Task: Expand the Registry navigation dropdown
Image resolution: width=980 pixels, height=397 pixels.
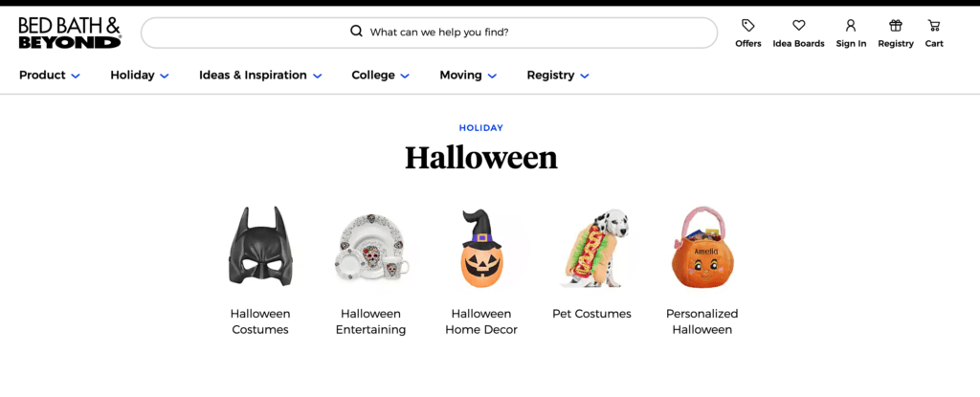Action: pos(558,75)
